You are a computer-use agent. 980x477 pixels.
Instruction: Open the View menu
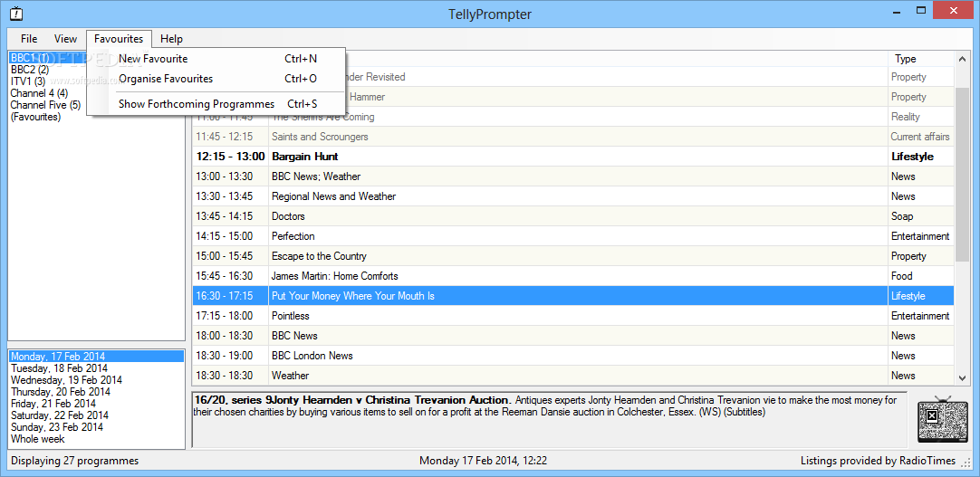pyautogui.click(x=65, y=39)
